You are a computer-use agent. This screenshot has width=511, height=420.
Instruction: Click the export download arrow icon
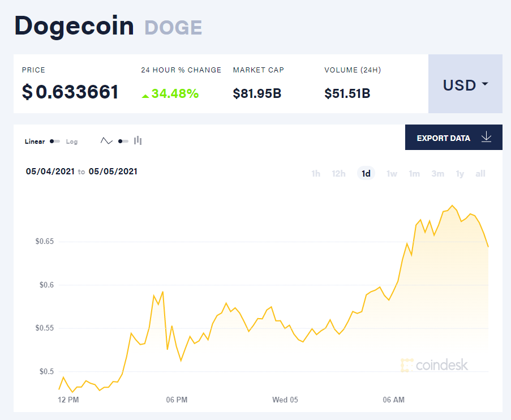click(x=486, y=137)
